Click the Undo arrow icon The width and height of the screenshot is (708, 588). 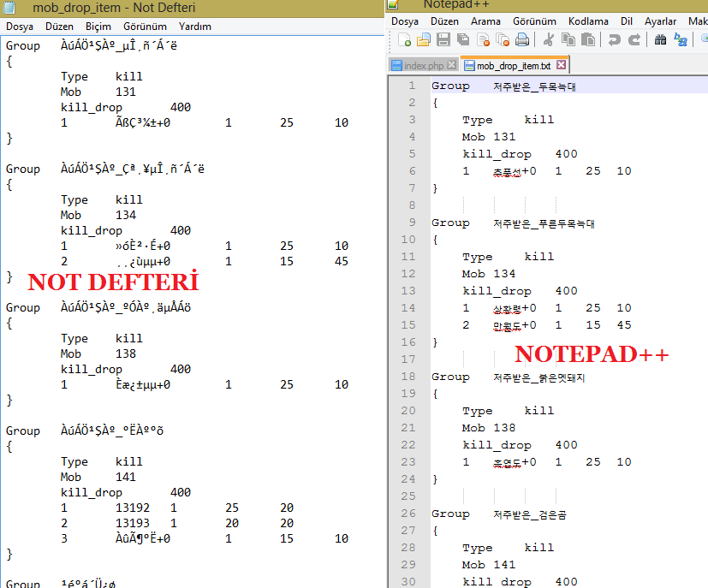614,39
